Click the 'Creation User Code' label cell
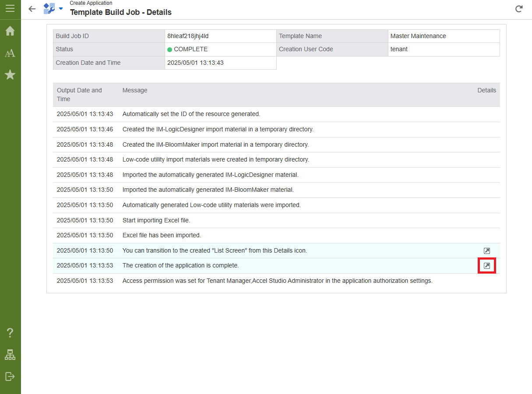Image resolution: width=532 pixels, height=394 pixels. coord(332,49)
